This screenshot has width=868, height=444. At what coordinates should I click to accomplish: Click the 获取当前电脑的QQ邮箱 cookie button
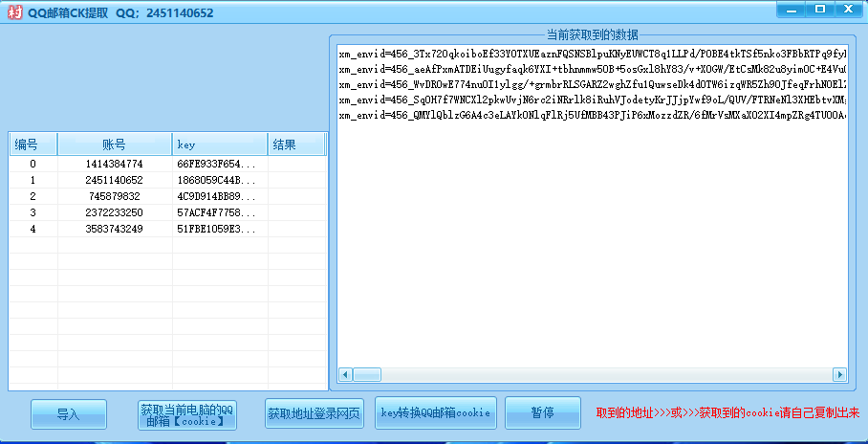pos(186,414)
